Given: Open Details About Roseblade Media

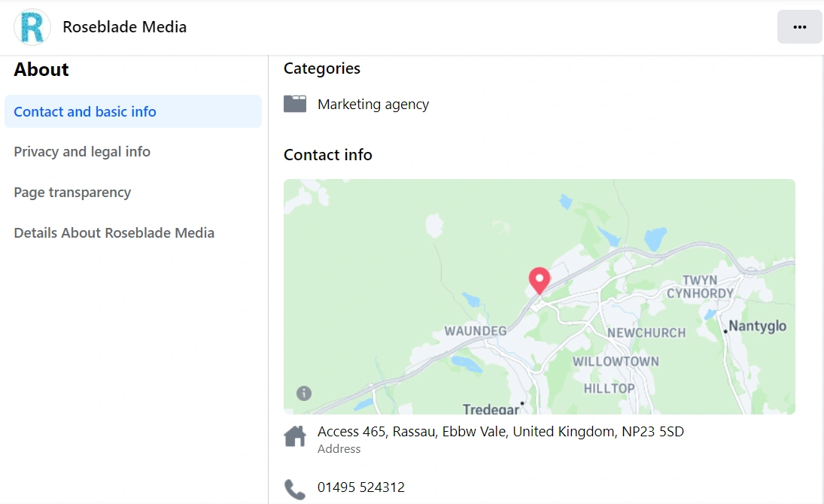Looking at the screenshot, I should [x=114, y=233].
